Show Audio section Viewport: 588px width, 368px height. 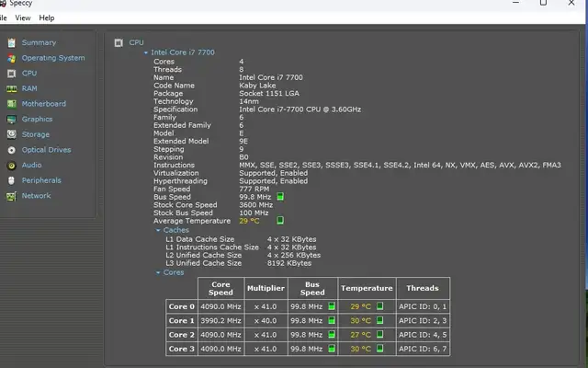pyautogui.click(x=31, y=166)
